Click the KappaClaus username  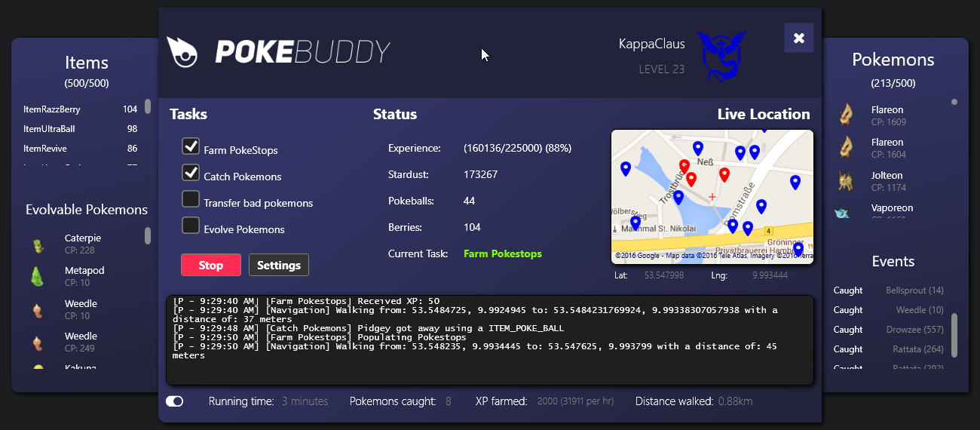[651, 45]
